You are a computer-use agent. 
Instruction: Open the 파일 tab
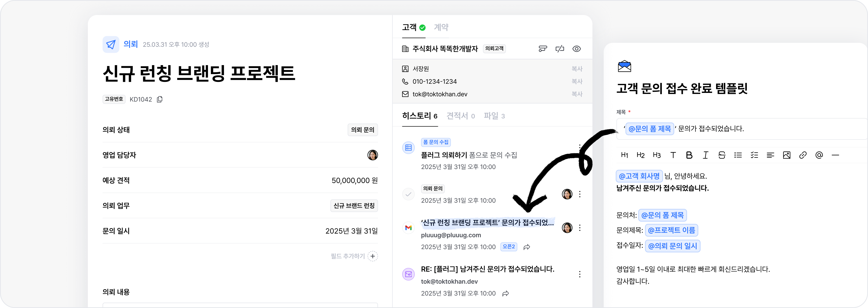tap(494, 116)
